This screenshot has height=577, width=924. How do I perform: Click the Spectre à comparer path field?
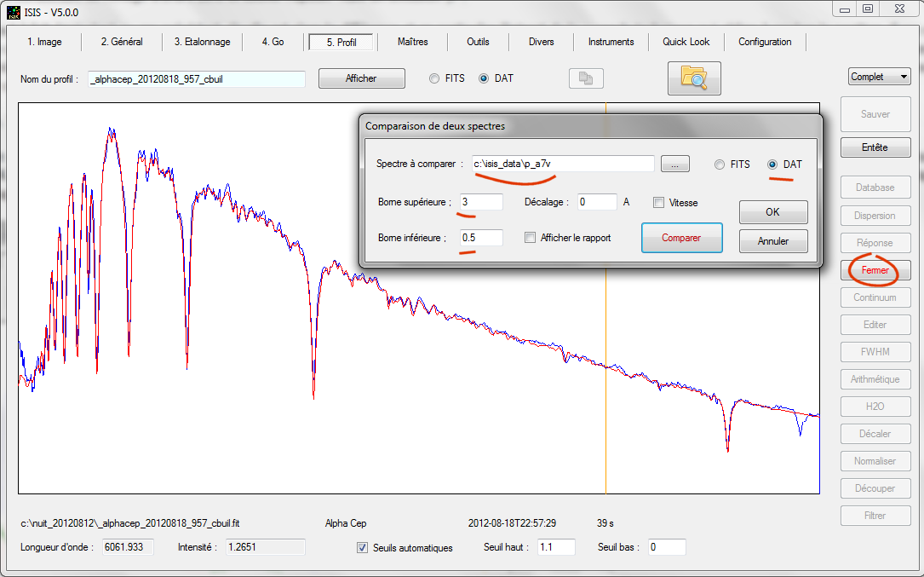563,164
